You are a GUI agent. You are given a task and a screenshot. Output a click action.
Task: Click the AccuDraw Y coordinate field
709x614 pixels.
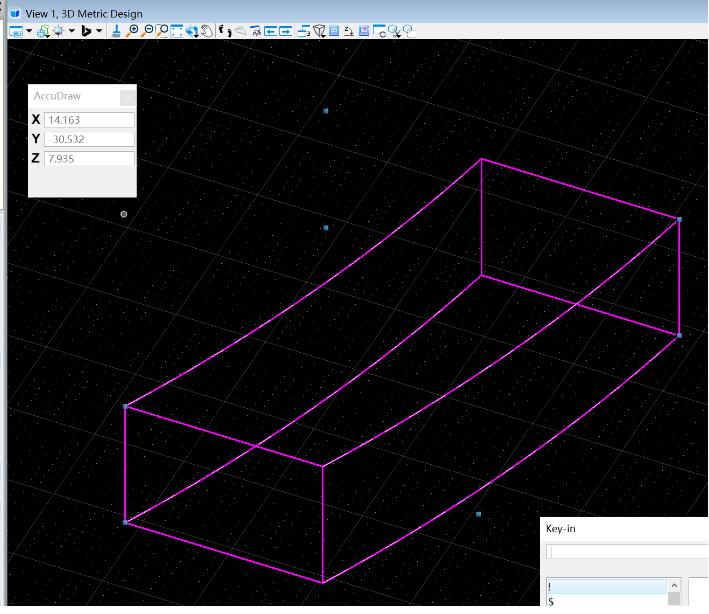pos(89,139)
